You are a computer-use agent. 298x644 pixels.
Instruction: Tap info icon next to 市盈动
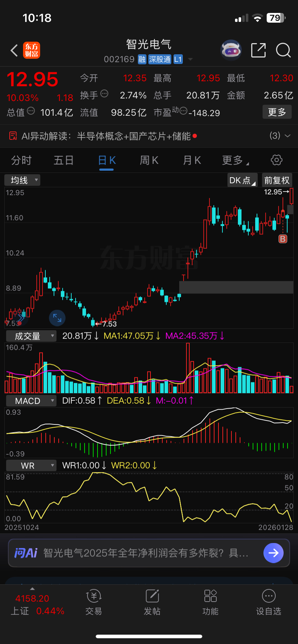tap(184, 111)
